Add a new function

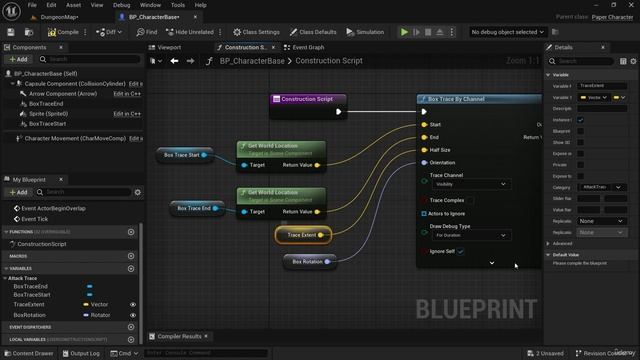click(131, 232)
